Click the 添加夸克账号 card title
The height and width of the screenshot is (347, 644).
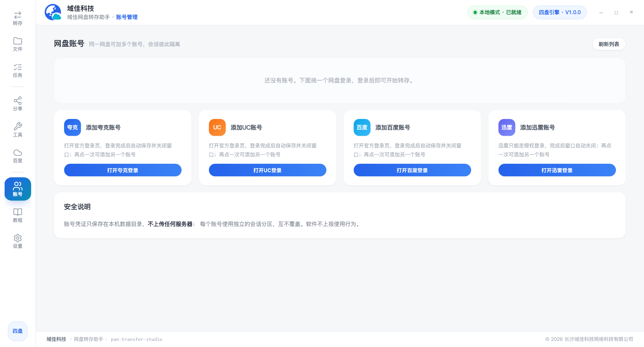click(x=103, y=127)
